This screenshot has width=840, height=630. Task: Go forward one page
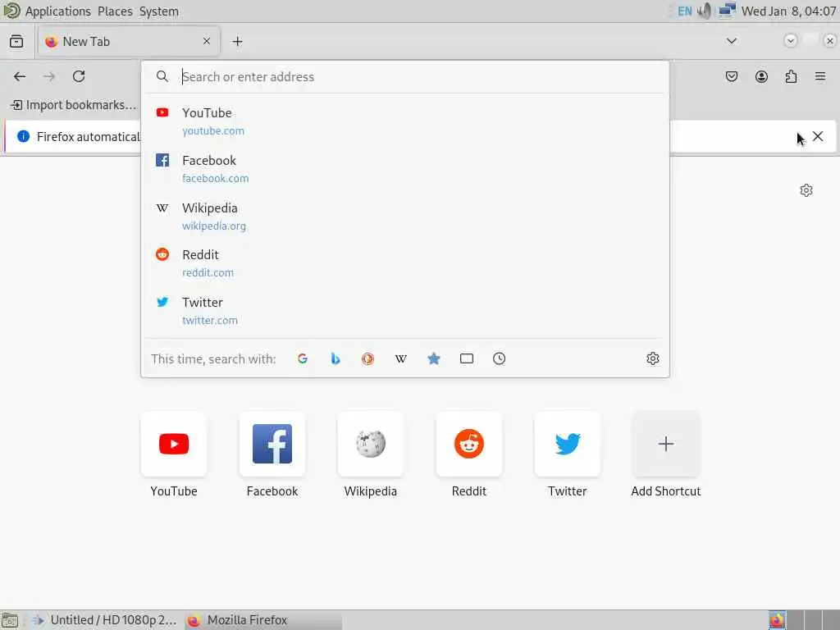point(49,76)
